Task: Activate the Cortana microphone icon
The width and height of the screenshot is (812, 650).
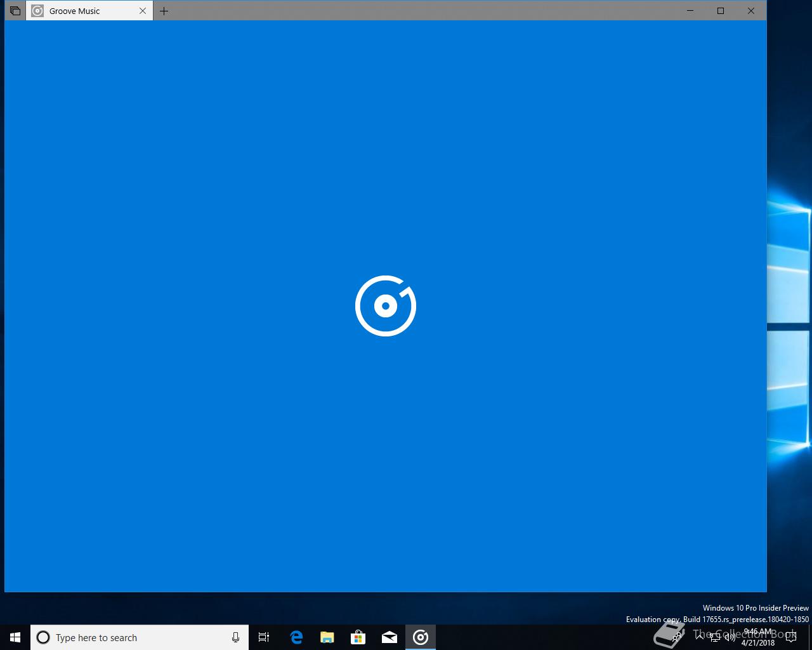Action: (x=235, y=637)
